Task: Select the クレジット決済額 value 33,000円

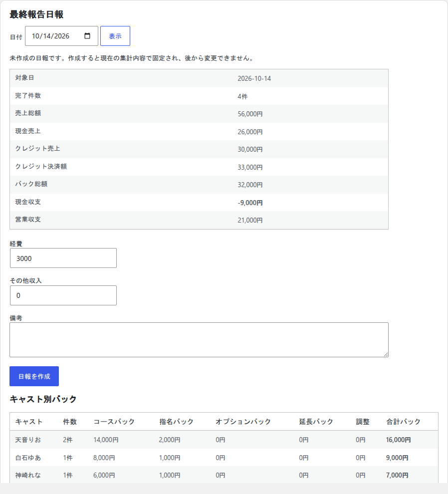Action: coord(250,167)
